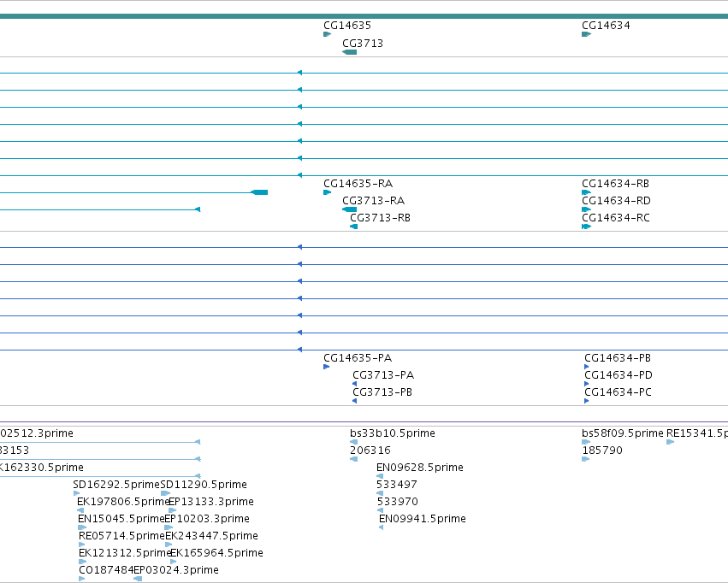The height and width of the screenshot is (583, 728).
Task: Select EST EK121312.5prime
Action: click(x=124, y=553)
